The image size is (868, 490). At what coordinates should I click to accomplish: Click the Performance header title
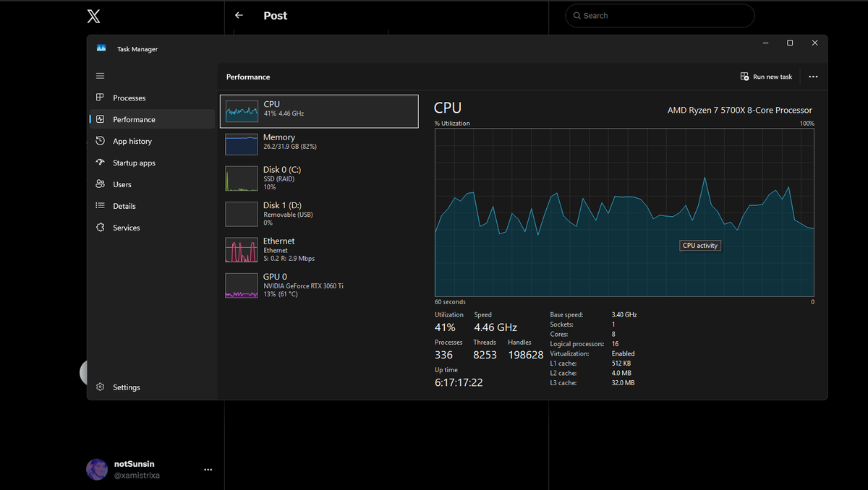248,77
